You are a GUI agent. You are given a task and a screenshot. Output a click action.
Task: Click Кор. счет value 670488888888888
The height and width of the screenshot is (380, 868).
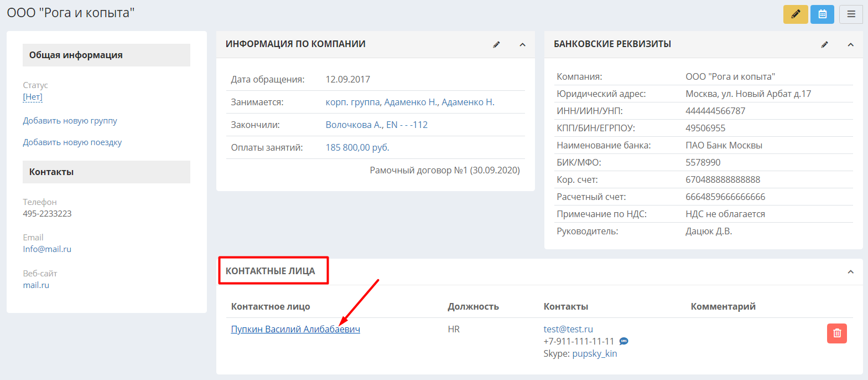point(723,179)
